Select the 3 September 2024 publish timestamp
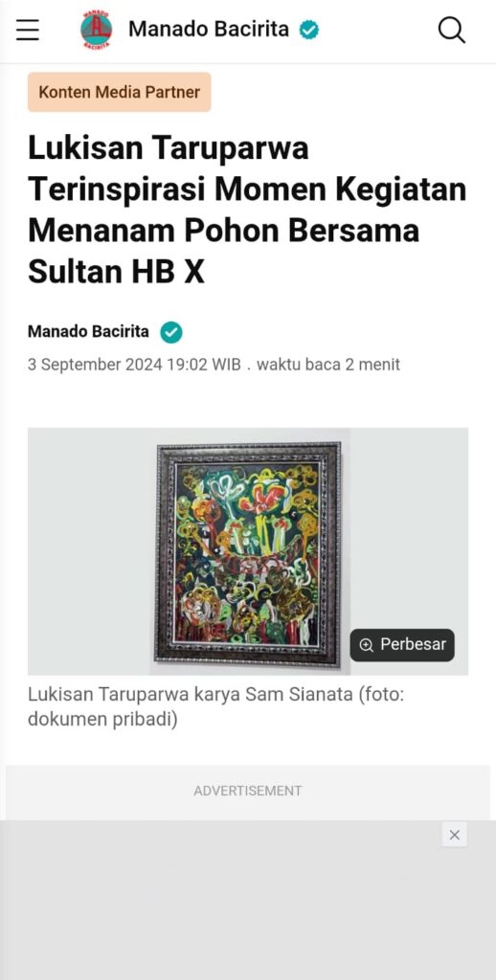 [134, 365]
